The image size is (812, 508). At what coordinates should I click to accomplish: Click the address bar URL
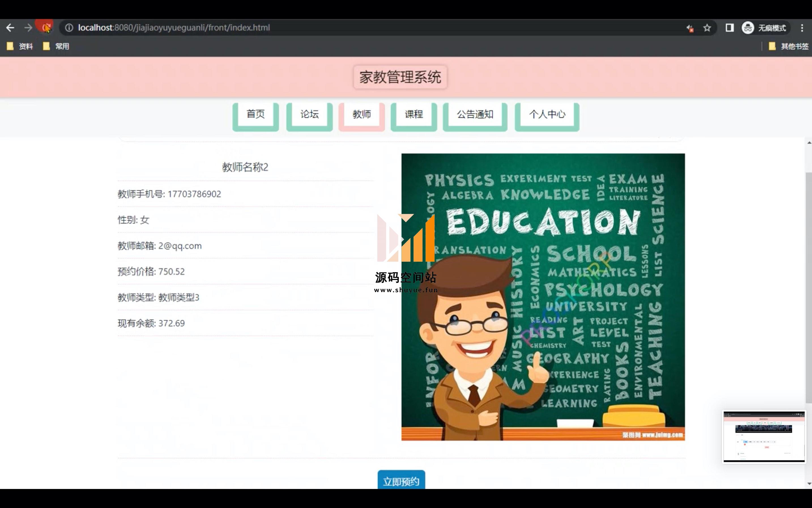click(174, 27)
